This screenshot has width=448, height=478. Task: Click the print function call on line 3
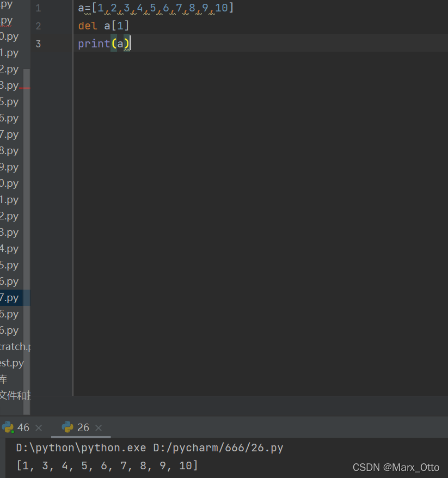coord(104,44)
